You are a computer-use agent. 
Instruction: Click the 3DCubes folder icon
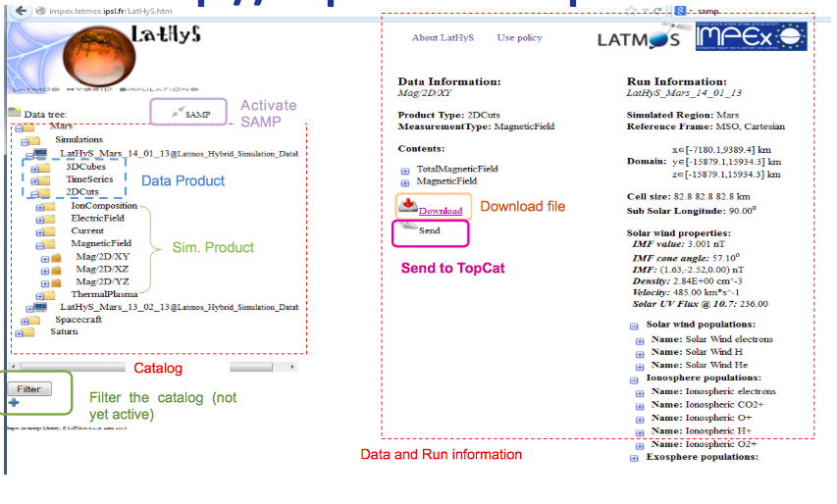(x=44, y=168)
